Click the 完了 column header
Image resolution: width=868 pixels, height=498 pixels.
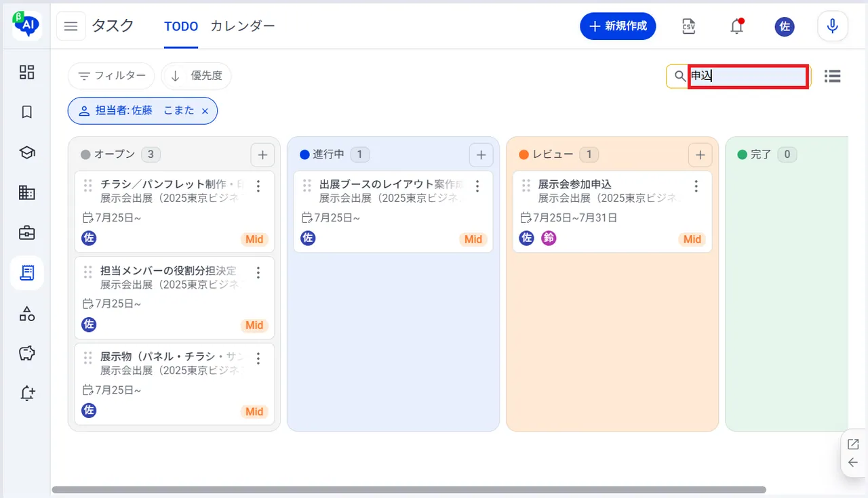[x=762, y=154]
